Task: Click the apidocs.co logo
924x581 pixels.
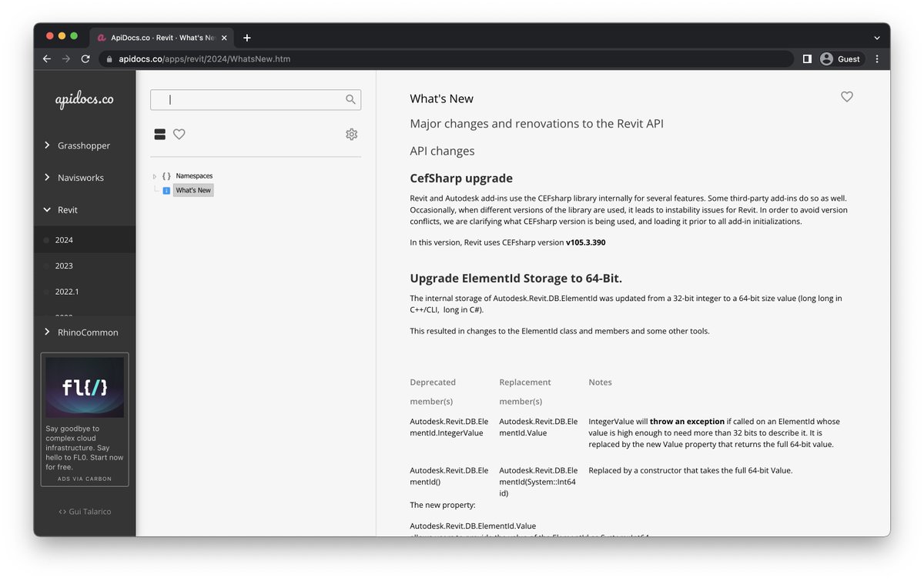Action: tap(85, 100)
